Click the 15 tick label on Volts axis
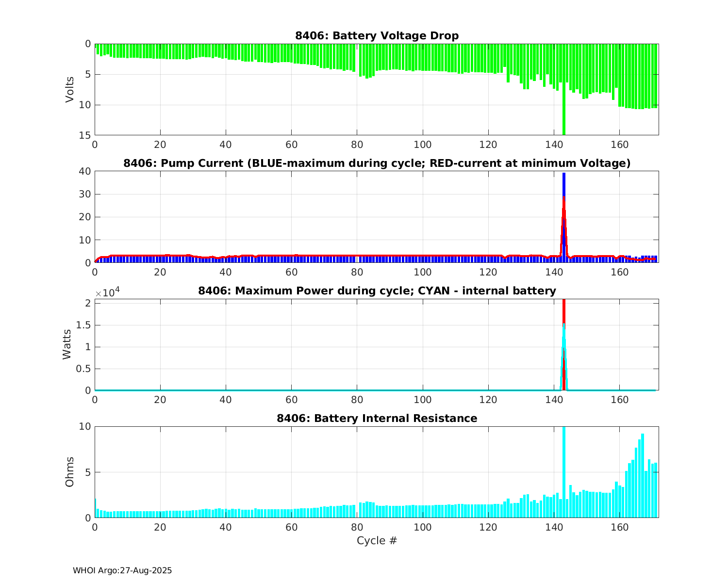The height and width of the screenshot is (582, 728). coord(85,135)
